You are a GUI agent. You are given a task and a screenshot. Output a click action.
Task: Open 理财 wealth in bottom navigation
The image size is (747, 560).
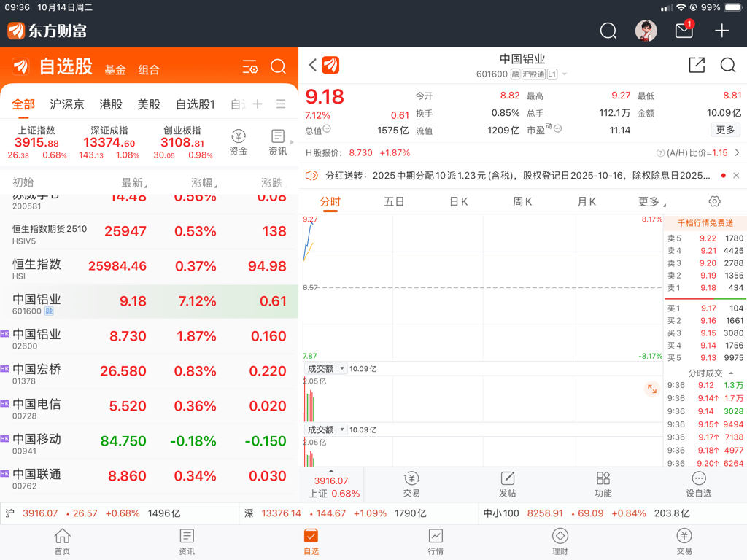coord(560,542)
